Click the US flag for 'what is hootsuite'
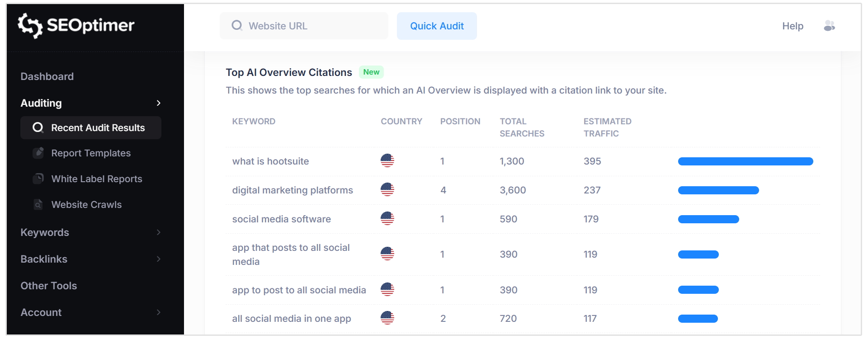 coord(387,161)
